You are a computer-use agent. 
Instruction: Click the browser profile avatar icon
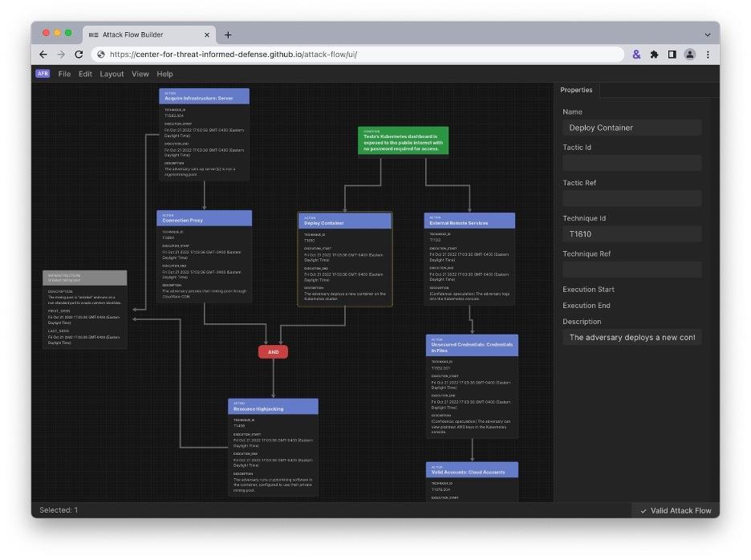coord(690,55)
